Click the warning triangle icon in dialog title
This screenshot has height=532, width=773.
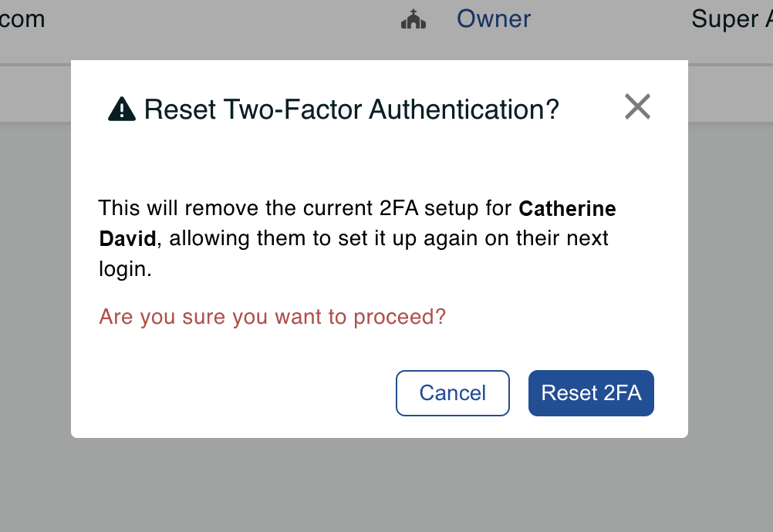(x=122, y=109)
